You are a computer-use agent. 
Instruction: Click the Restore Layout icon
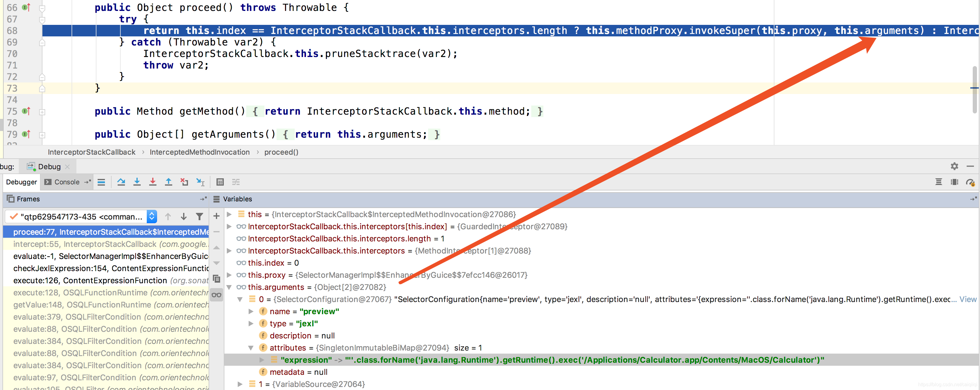(938, 182)
